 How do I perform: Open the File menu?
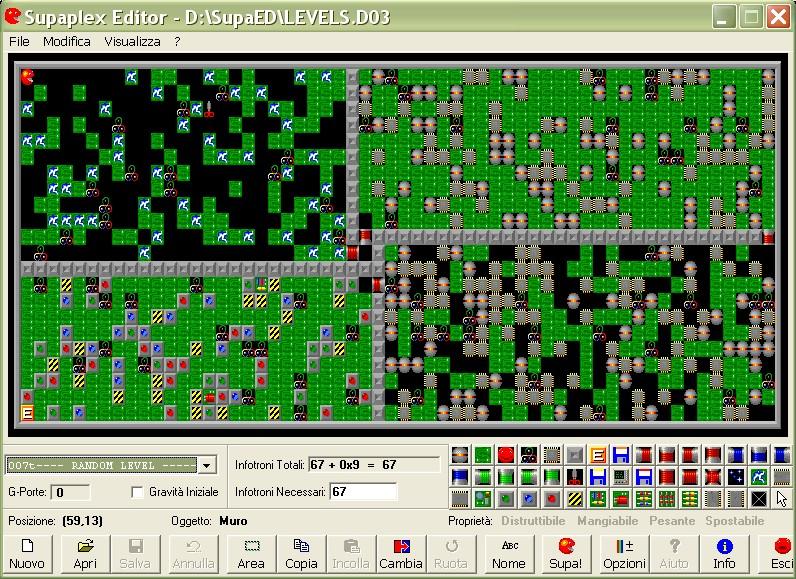pyautogui.click(x=20, y=42)
